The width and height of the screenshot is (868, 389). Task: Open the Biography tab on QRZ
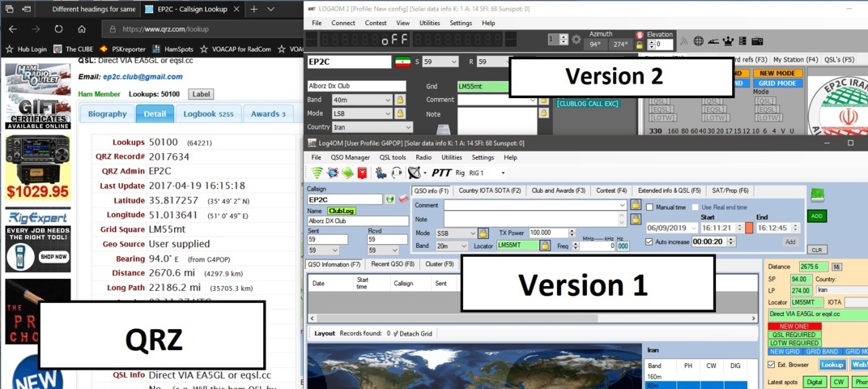108,113
